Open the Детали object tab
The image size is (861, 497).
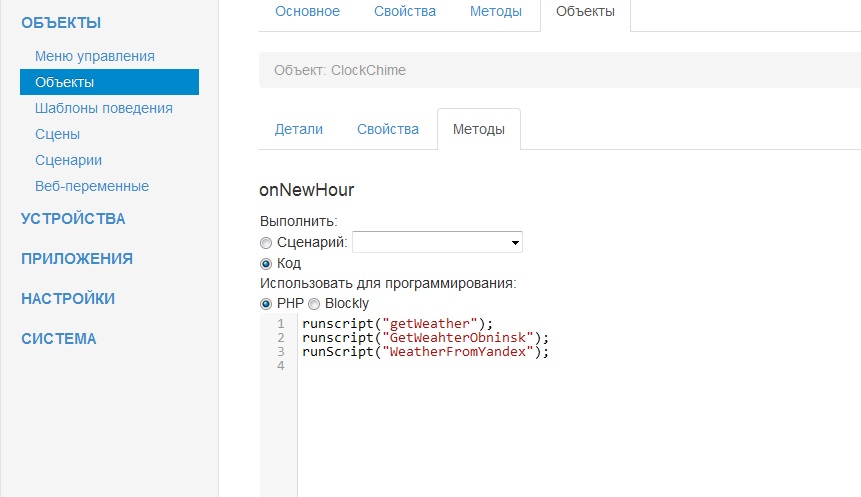299,130
